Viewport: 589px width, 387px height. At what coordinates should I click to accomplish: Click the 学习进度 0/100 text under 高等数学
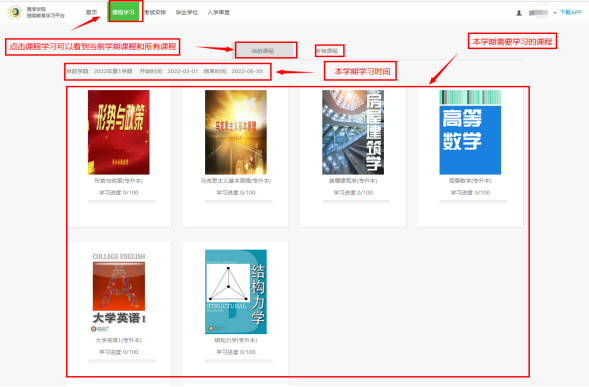(x=470, y=192)
